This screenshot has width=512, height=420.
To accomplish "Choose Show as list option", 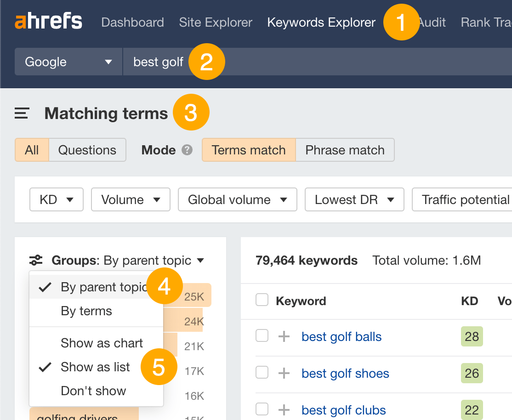I will (97, 367).
